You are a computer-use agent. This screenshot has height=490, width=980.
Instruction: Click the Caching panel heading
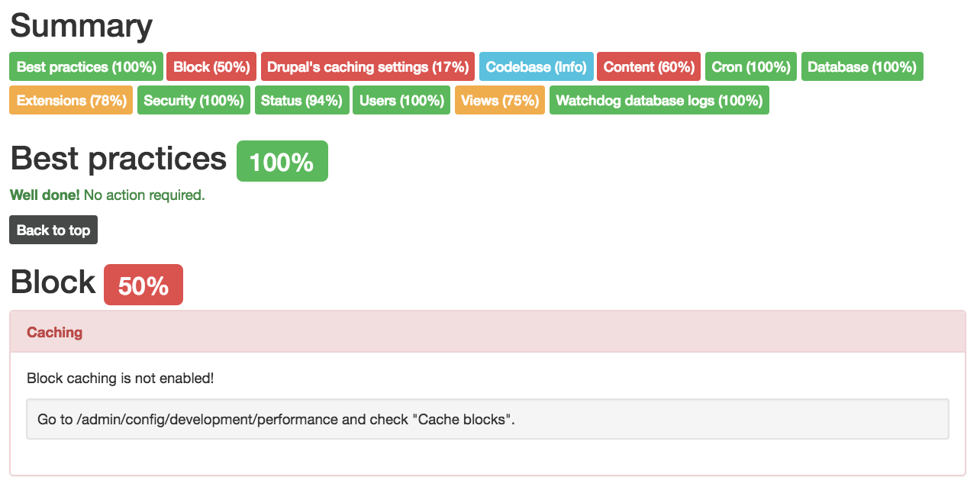[x=488, y=332]
